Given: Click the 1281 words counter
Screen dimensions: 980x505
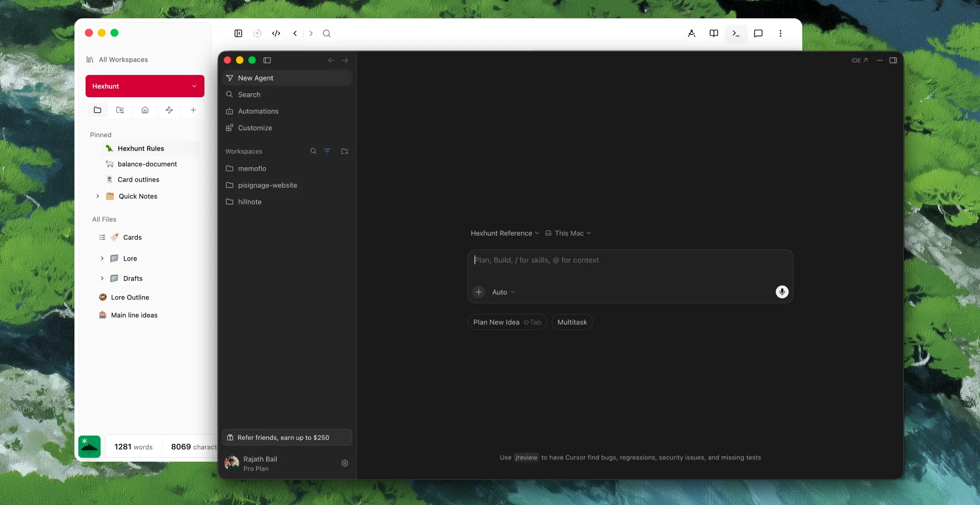Looking at the screenshot, I should 133,447.
